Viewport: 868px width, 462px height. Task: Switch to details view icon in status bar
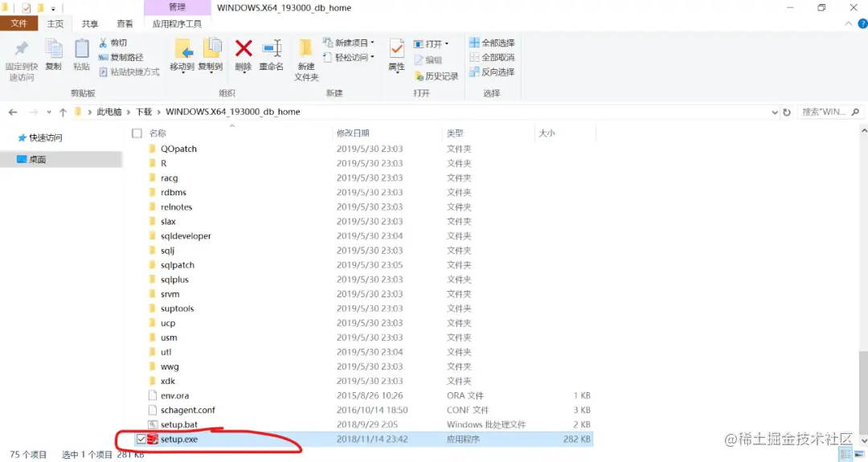click(845, 454)
